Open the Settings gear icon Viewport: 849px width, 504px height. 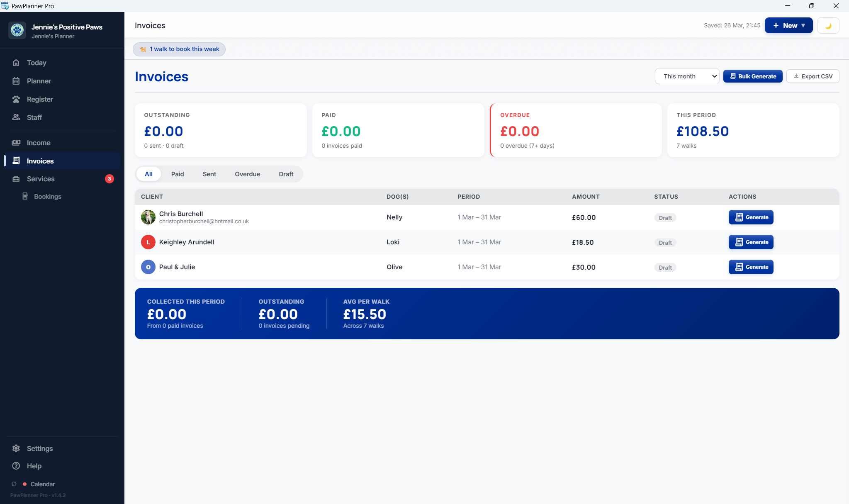(16, 448)
